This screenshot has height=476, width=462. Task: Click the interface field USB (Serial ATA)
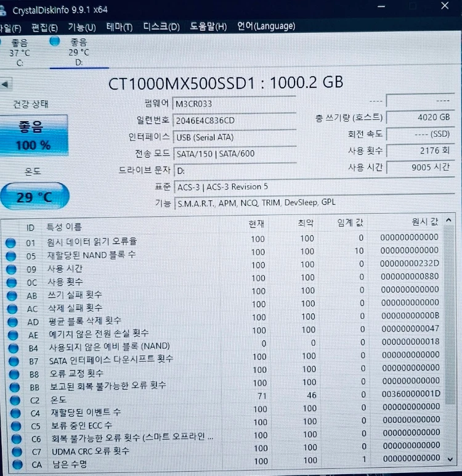tap(235, 137)
